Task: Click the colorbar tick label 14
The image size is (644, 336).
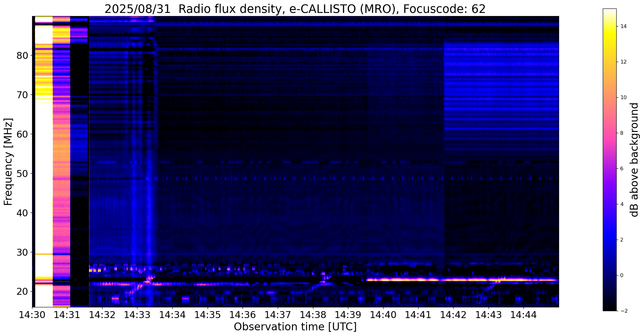Action: (x=623, y=26)
